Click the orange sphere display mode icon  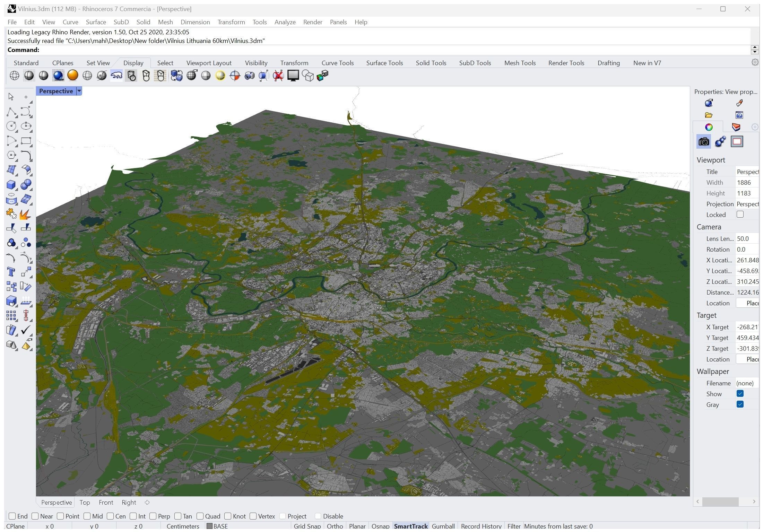coord(73,76)
